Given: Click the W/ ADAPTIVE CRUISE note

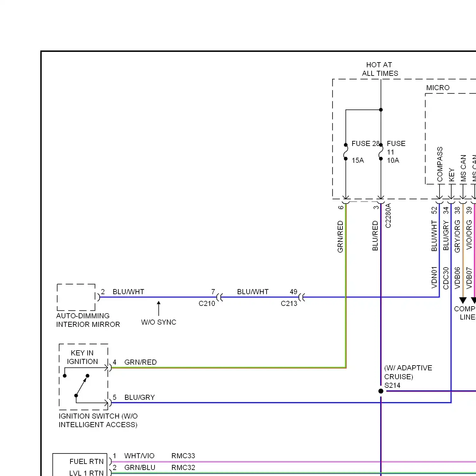Looking at the screenshot, I should tap(408, 372).
